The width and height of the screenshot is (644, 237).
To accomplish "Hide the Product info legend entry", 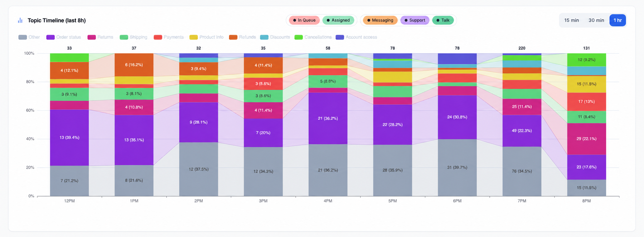I will click(x=206, y=37).
